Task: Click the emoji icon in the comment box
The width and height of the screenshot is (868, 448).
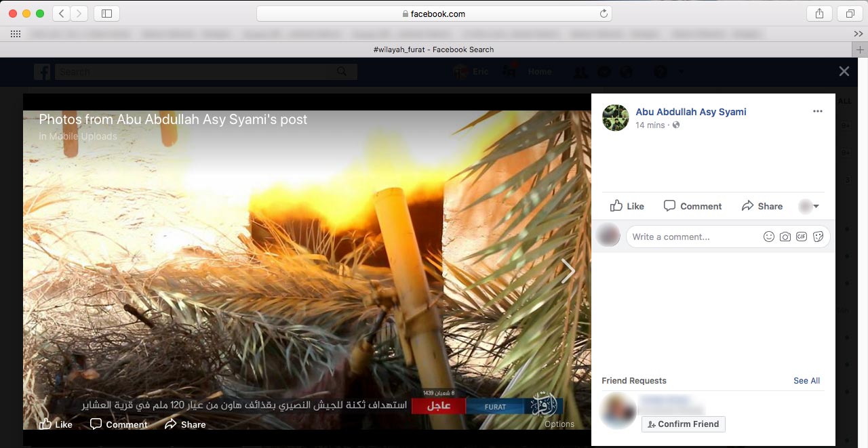Action: 768,237
